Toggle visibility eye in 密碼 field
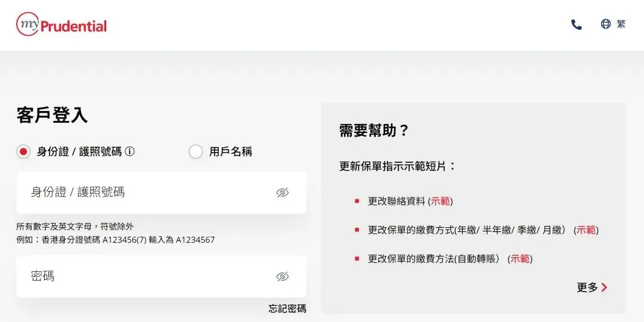644x322 pixels. coord(283,277)
